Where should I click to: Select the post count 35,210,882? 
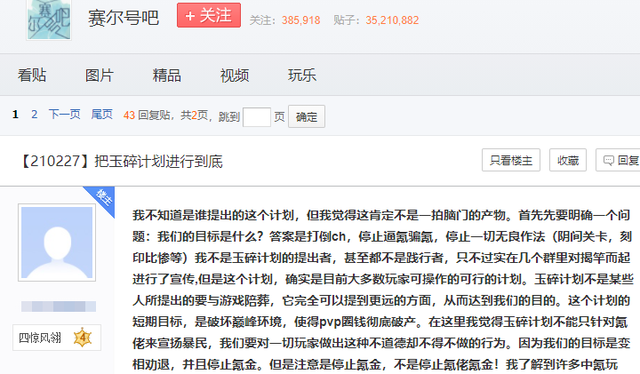(x=392, y=20)
